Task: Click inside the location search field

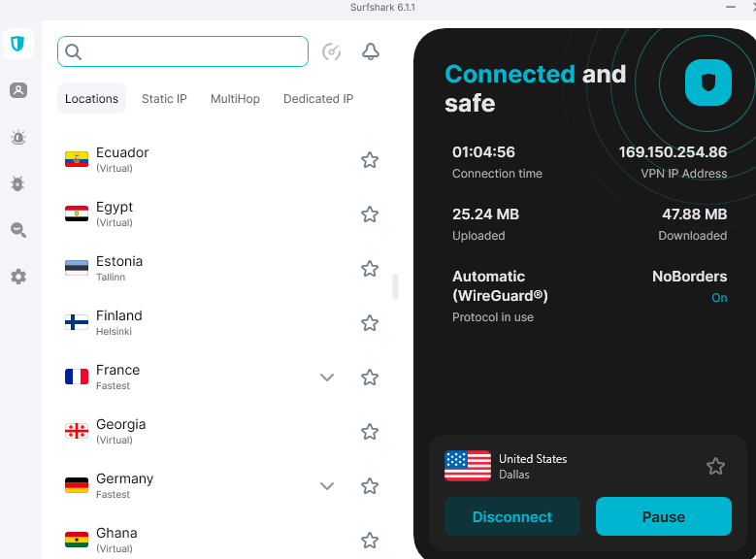Action: pyautogui.click(x=182, y=51)
